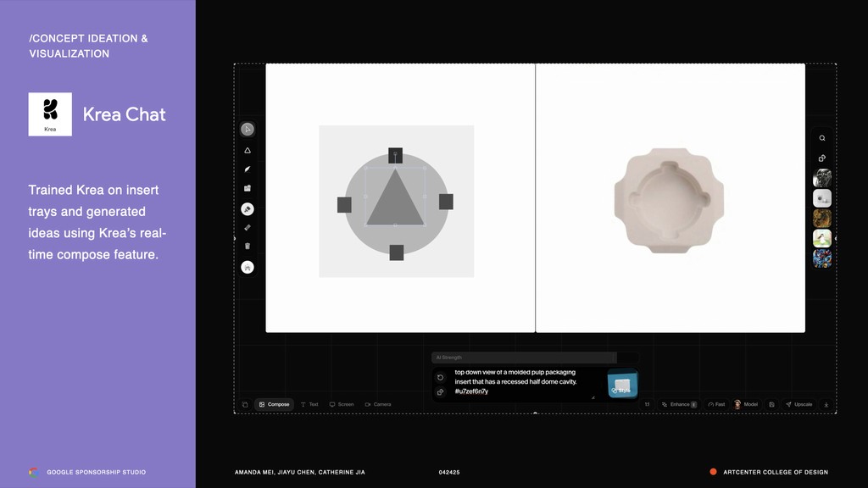
Task: Select the light gray spheres style thumbnail
Action: [822, 198]
